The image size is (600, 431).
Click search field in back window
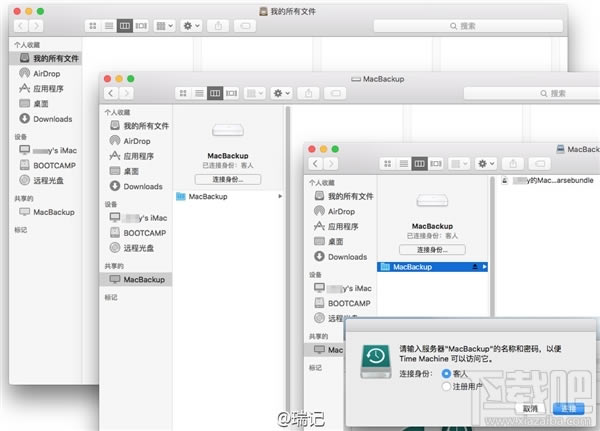point(468,26)
